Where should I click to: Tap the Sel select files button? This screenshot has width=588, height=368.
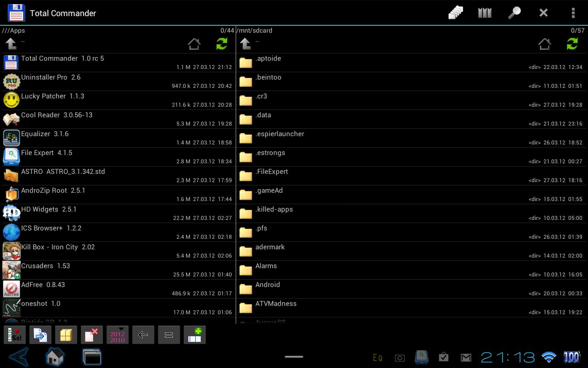point(15,335)
